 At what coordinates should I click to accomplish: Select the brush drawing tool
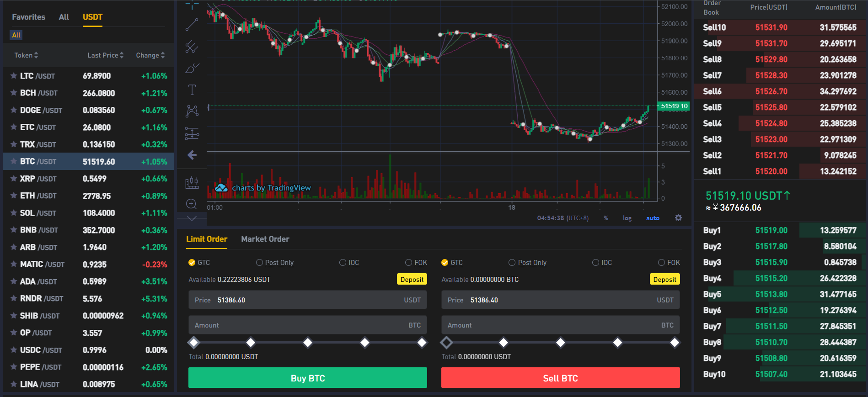coord(192,68)
